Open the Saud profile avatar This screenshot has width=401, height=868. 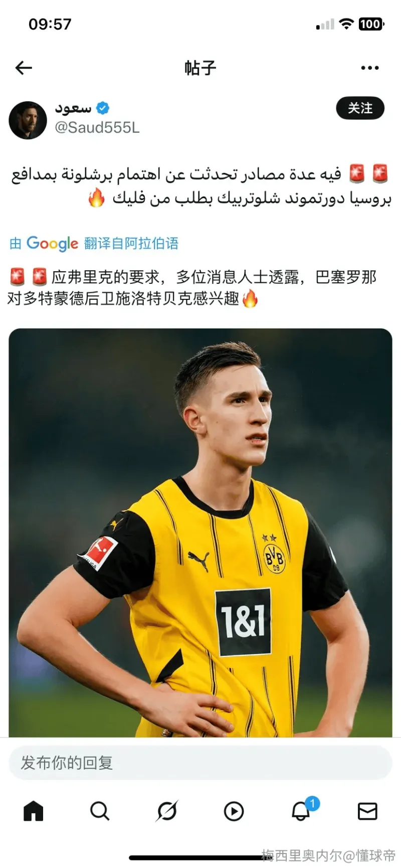[28, 120]
